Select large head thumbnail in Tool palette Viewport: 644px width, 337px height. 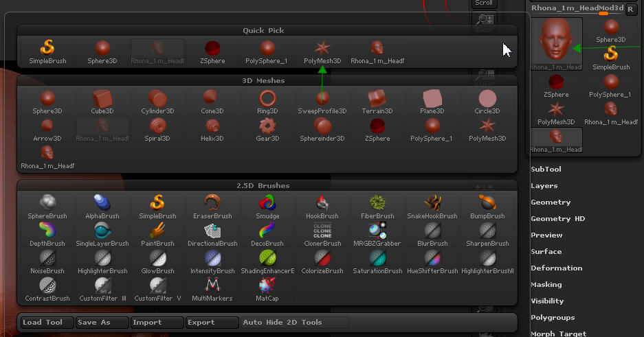tap(556, 44)
